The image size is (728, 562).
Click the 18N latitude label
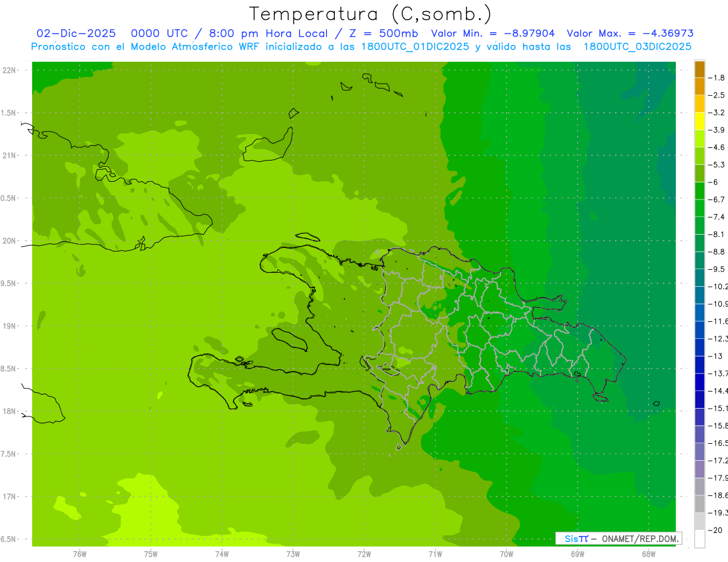pos(9,411)
